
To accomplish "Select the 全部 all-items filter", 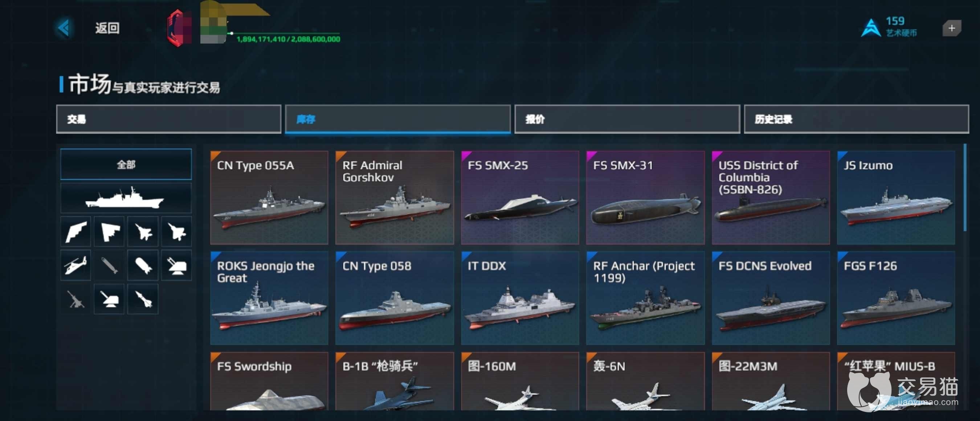I will 126,164.
